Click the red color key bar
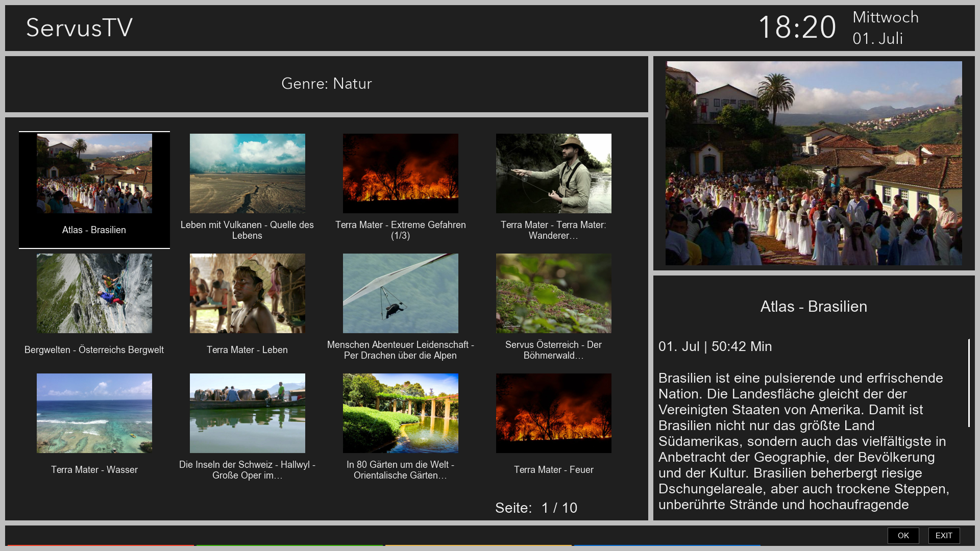The width and height of the screenshot is (980, 551). pos(101,545)
